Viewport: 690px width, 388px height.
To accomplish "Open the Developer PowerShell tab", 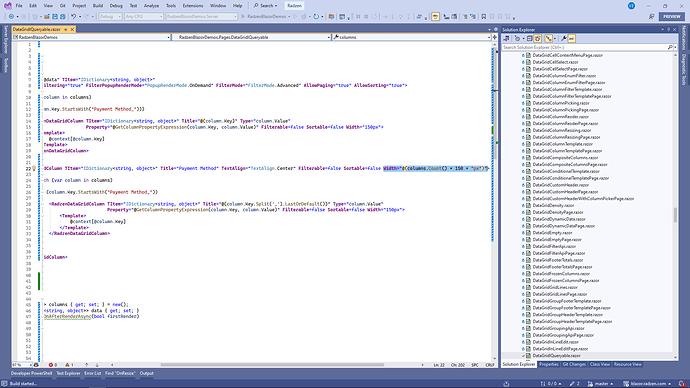I will pos(32,373).
